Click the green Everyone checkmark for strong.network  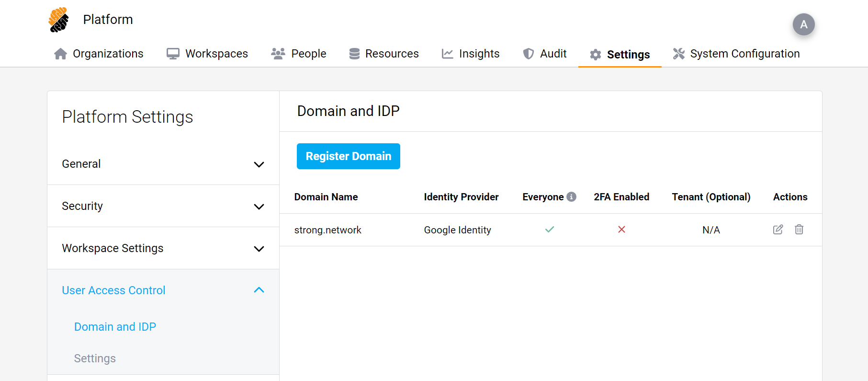pos(549,230)
